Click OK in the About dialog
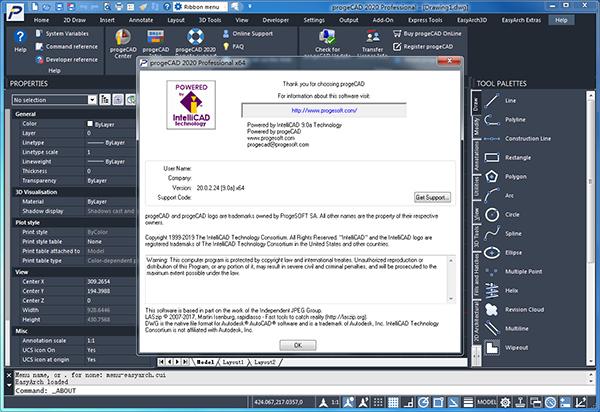 click(x=298, y=345)
